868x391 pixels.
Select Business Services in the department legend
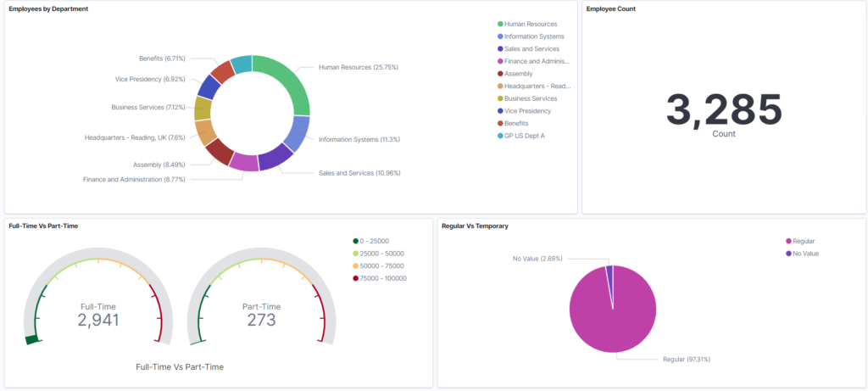pyautogui.click(x=531, y=98)
